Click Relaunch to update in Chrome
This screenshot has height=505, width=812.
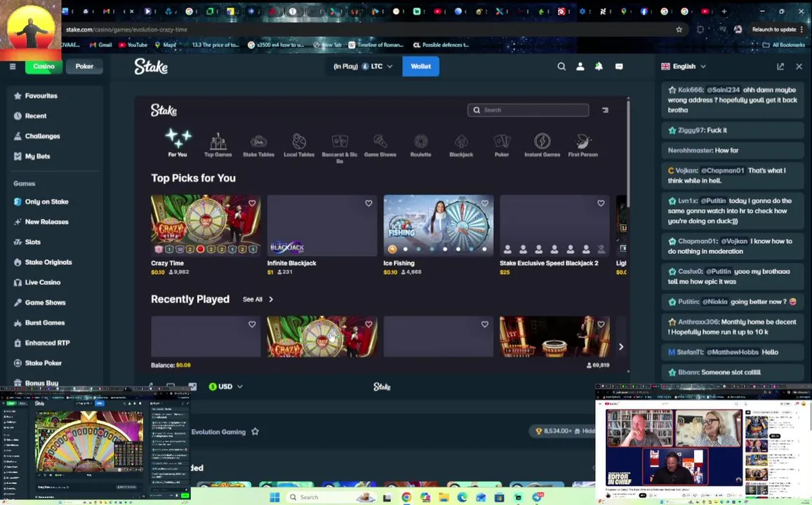click(774, 29)
